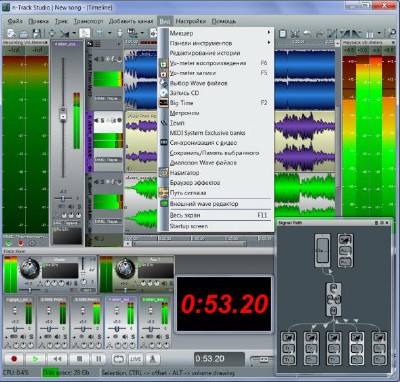This screenshot has height=382, width=400.
Task: Open dropdown arrow next to the mixdown icon
Action: pyautogui.click(x=74, y=33)
